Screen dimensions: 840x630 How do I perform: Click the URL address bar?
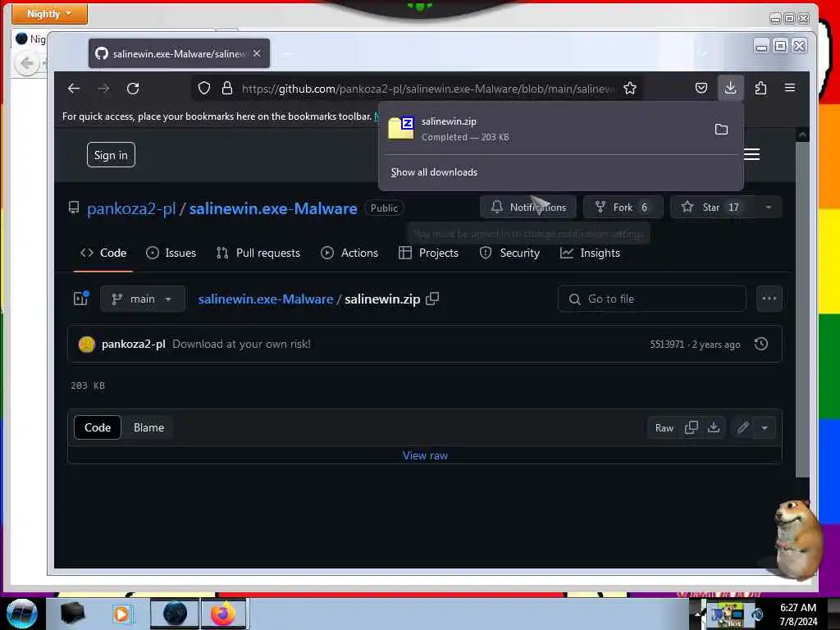pos(428,89)
